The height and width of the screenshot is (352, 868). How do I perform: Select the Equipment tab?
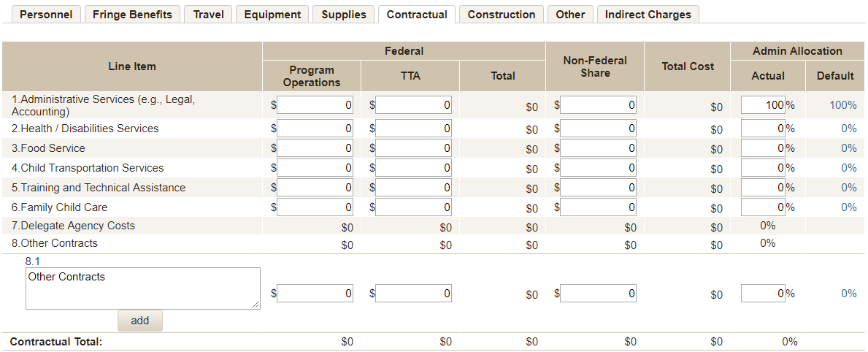pos(272,15)
